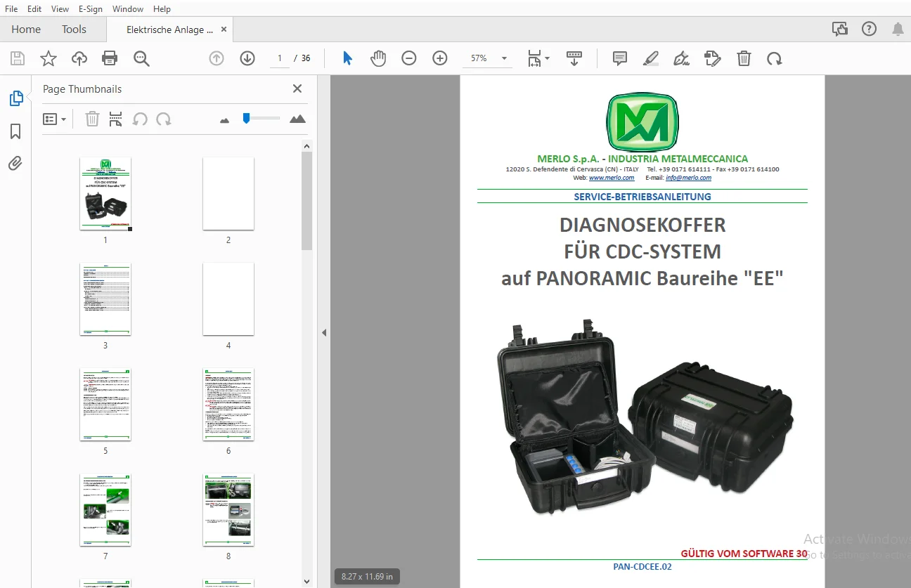Select page 8 thumbnail
911x588 pixels.
pos(228,509)
